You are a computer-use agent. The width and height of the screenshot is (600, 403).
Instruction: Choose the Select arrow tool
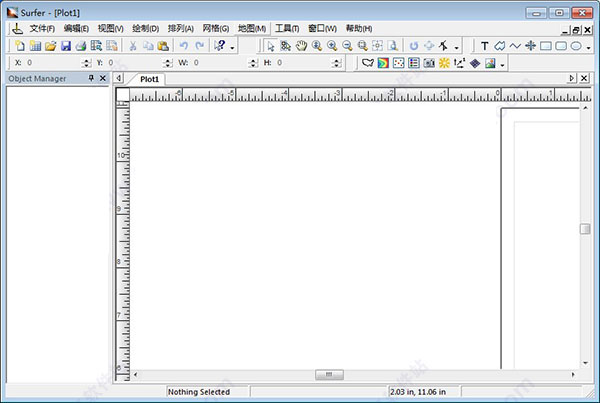tap(271, 46)
